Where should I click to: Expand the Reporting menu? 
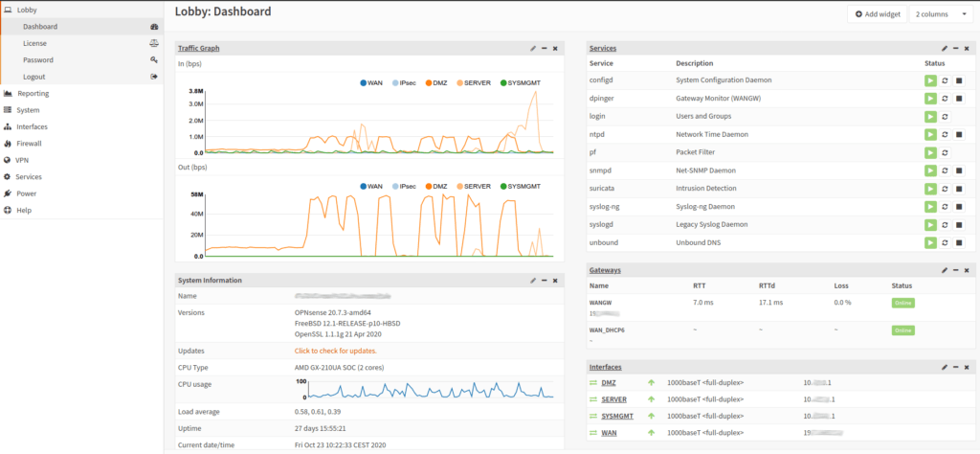pos(81,93)
